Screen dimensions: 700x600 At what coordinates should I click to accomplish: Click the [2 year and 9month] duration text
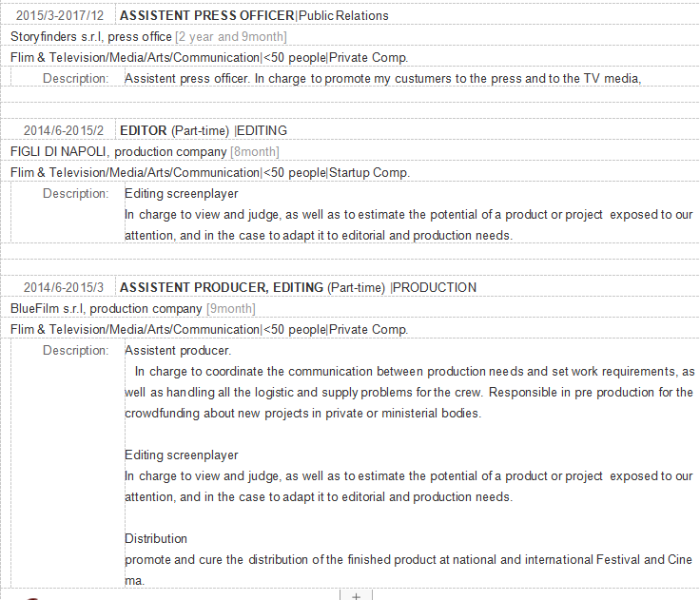231,36
